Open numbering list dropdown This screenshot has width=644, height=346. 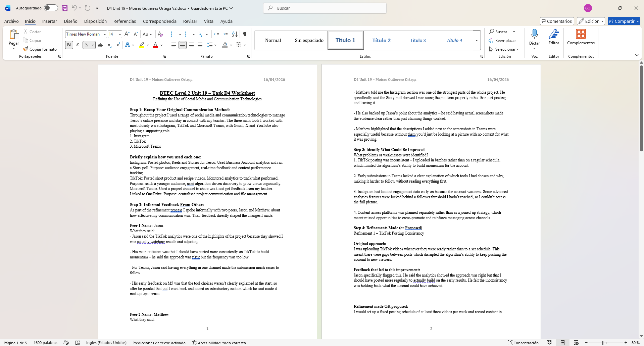click(194, 34)
